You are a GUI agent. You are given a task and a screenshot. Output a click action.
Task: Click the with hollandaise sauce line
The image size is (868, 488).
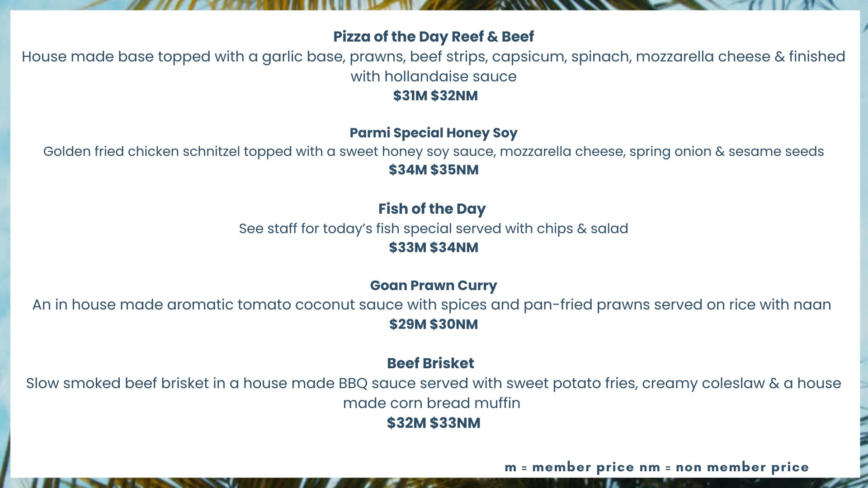[434, 76]
